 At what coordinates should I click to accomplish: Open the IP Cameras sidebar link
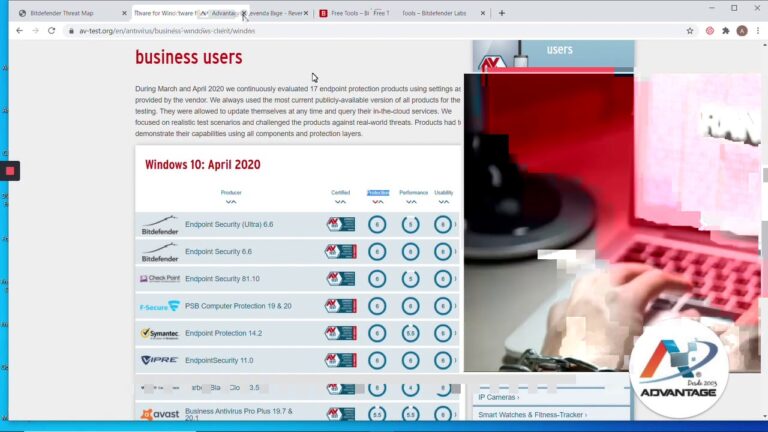coord(499,397)
